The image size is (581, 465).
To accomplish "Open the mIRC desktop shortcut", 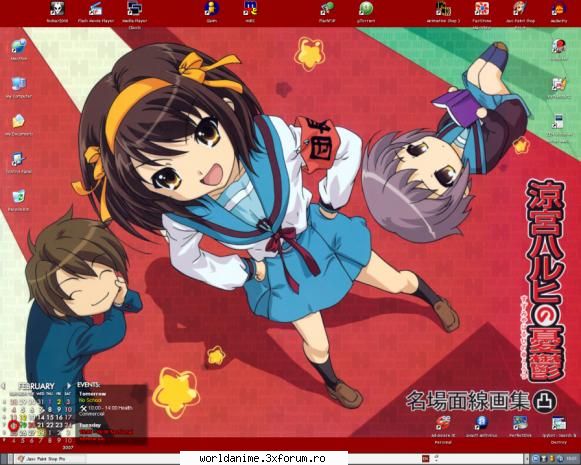I will [x=250, y=9].
